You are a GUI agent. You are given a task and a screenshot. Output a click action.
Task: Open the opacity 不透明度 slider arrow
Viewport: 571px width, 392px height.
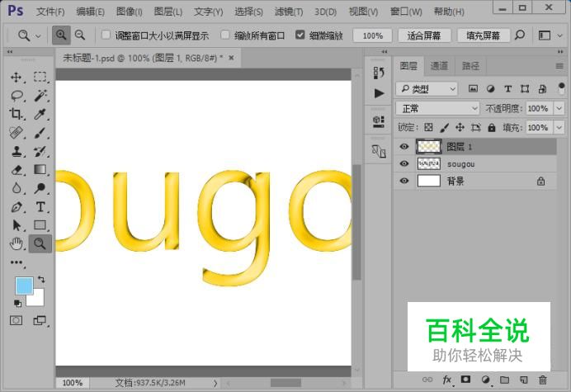tap(559, 108)
